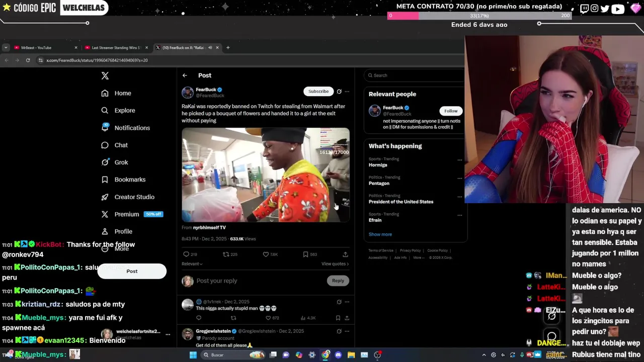644x362 pixels.
Task: Click Grok icon on Gregjewishstein's reply
Action: 339,331
